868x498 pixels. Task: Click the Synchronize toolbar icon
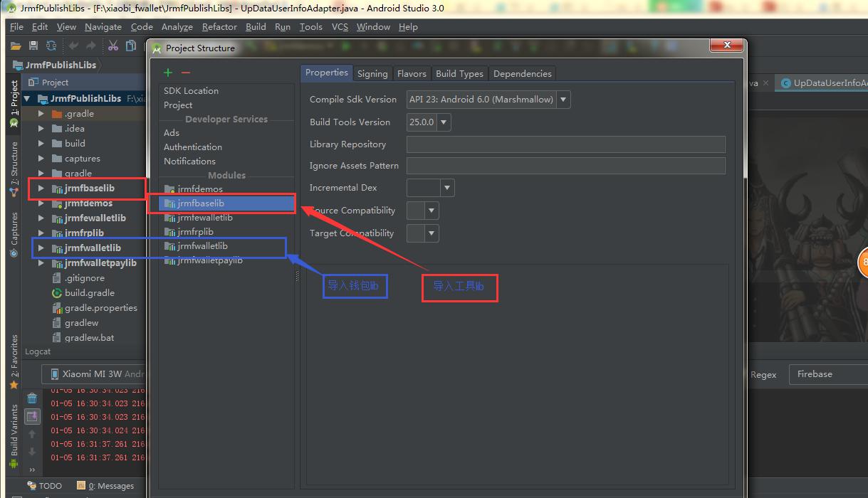[51, 46]
